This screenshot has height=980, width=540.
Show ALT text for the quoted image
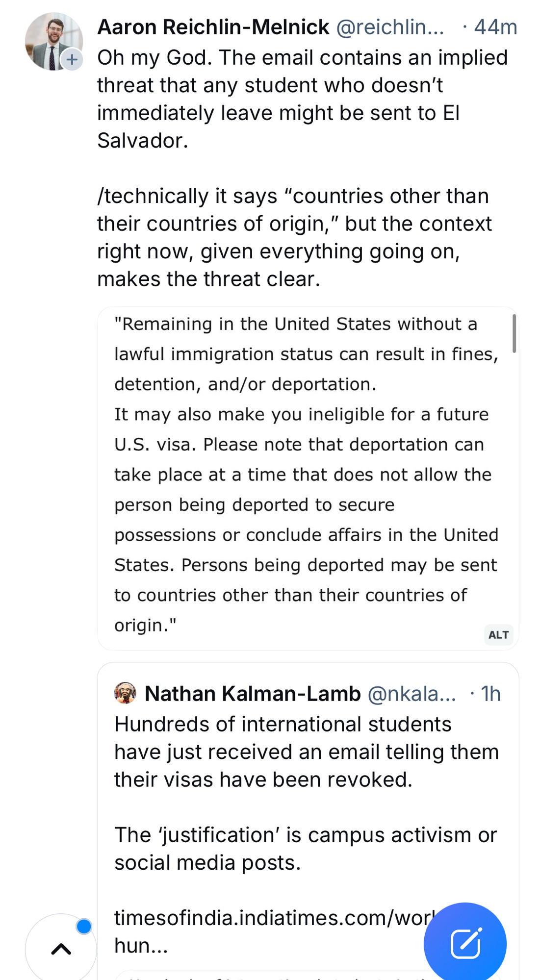pyautogui.click(x=498, y=635)
